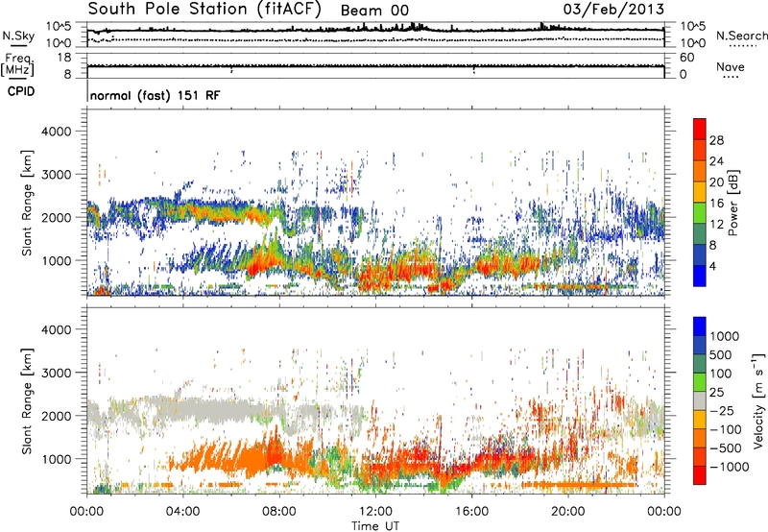The width and height of the screenshot is (768, 532).
Task: Click the '08:00' time tick label
Action: (278, 512)
